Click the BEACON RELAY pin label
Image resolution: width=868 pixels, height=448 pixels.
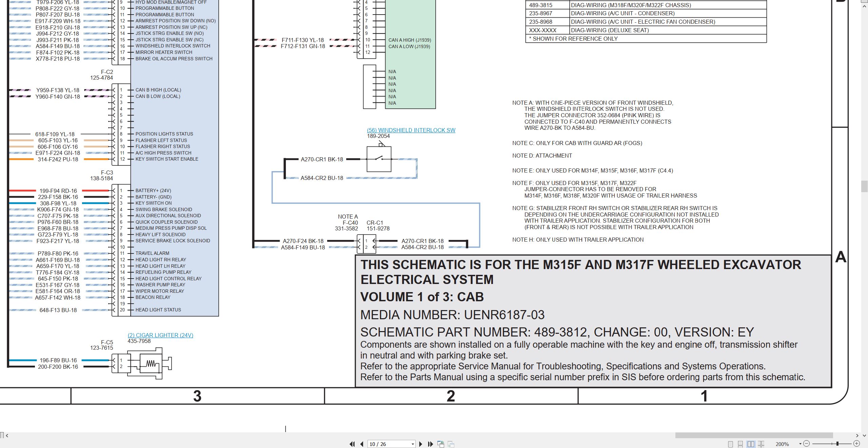pos(153,297)
